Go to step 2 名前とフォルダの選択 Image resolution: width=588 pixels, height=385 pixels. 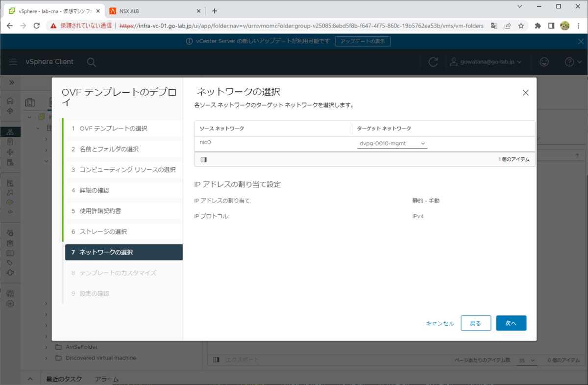[x=124, y=149]
